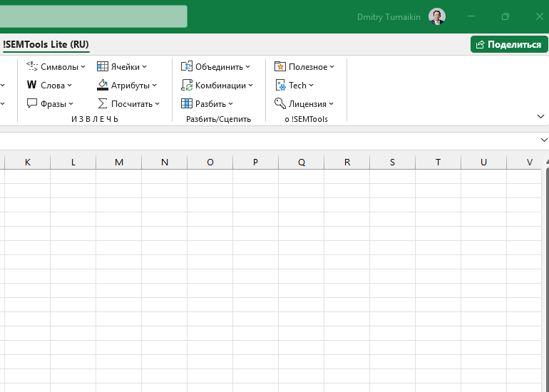Click the Символы icon
This screenshot has height=392, width=549.
click(x=32, y=66)
